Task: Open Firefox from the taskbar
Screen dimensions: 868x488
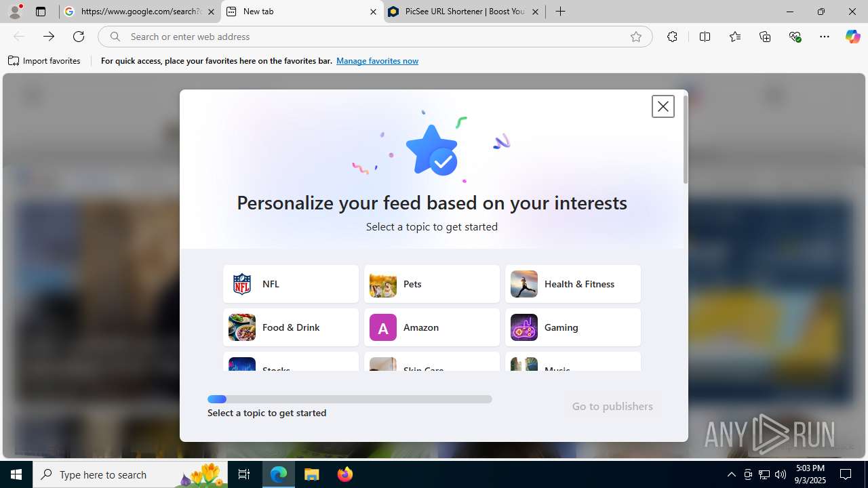Action: click(345, 474)
